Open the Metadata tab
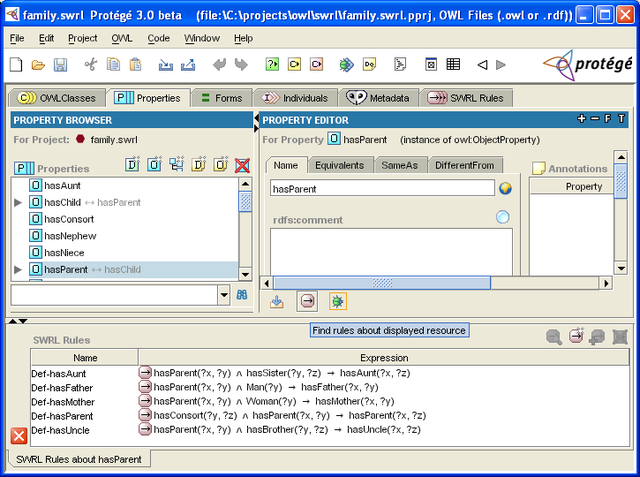Screen dimensions: 640x477 coord(378,98)
